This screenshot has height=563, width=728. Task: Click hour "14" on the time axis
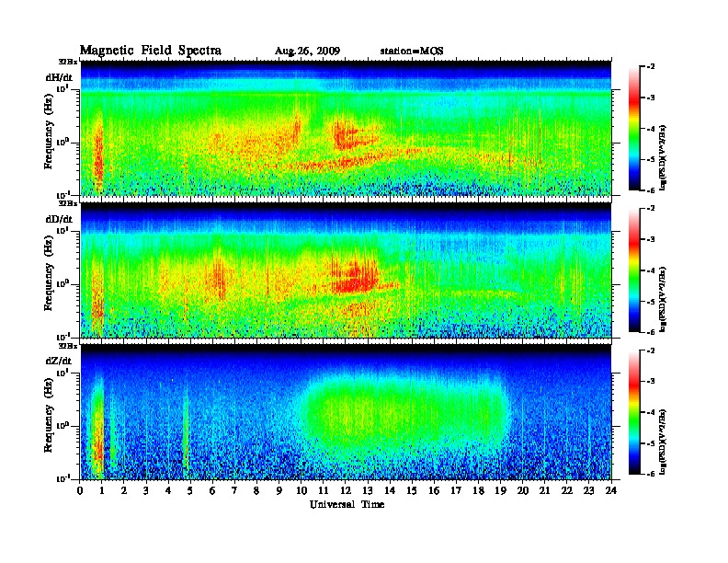point(390,491)
